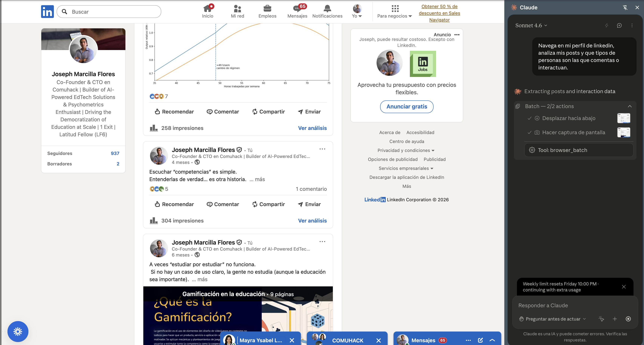
Task: Open the Anuncio options ellipsis
Action: coord(457,35)
